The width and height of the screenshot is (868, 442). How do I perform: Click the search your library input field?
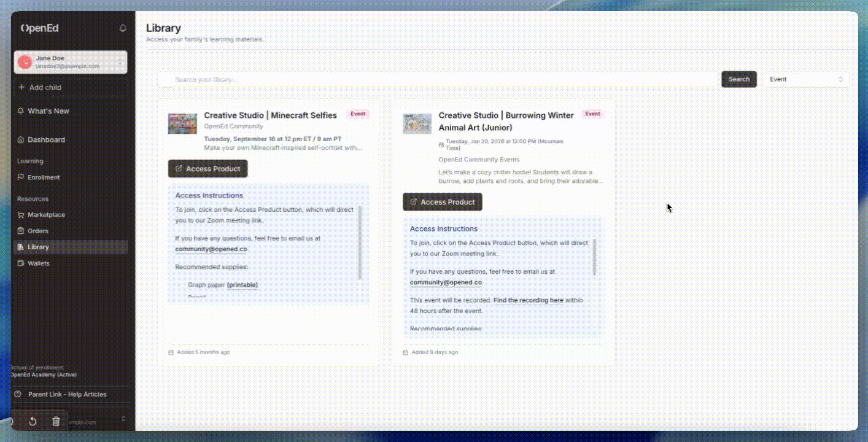tap(430, 79)
